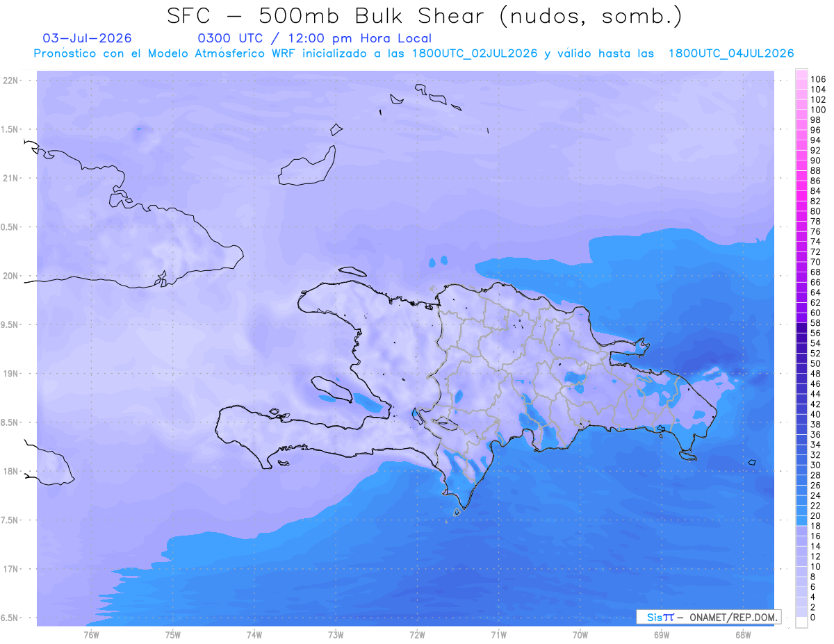Click the colorbar value '90'

click(816, 160)
